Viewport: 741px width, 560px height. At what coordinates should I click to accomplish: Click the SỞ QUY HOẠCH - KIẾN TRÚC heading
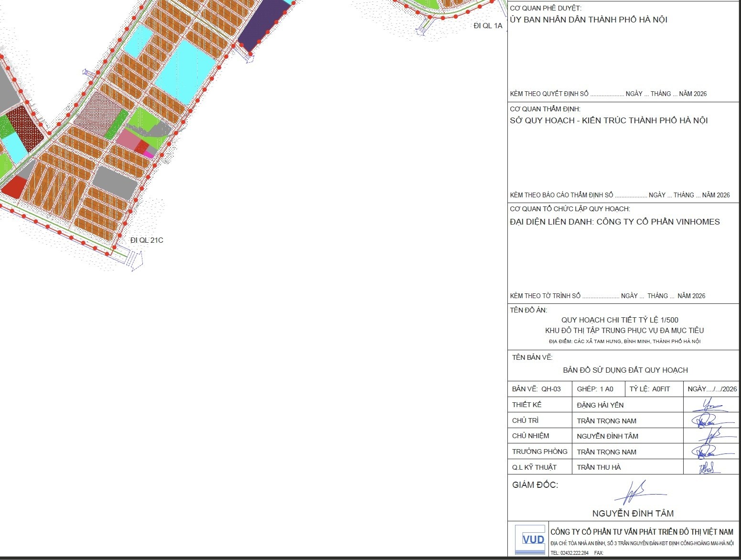(608, 121)
